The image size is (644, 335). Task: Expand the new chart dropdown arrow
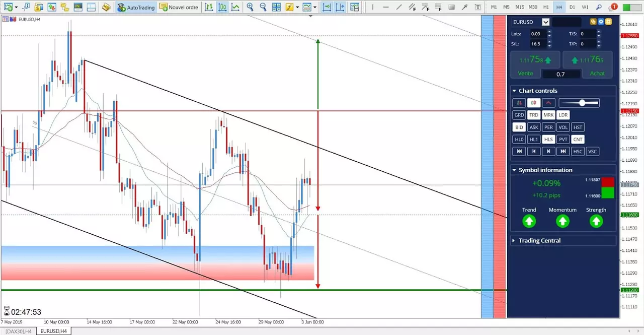coord(17,8)
